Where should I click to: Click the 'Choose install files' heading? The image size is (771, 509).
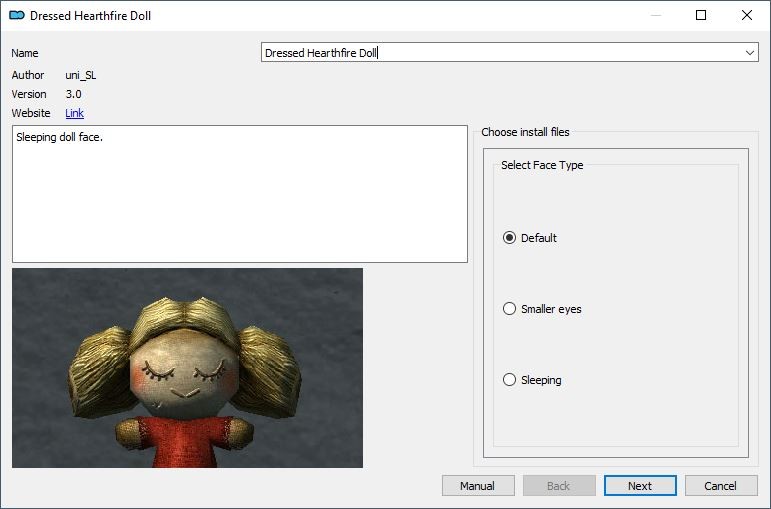click(x=525, y=132)
